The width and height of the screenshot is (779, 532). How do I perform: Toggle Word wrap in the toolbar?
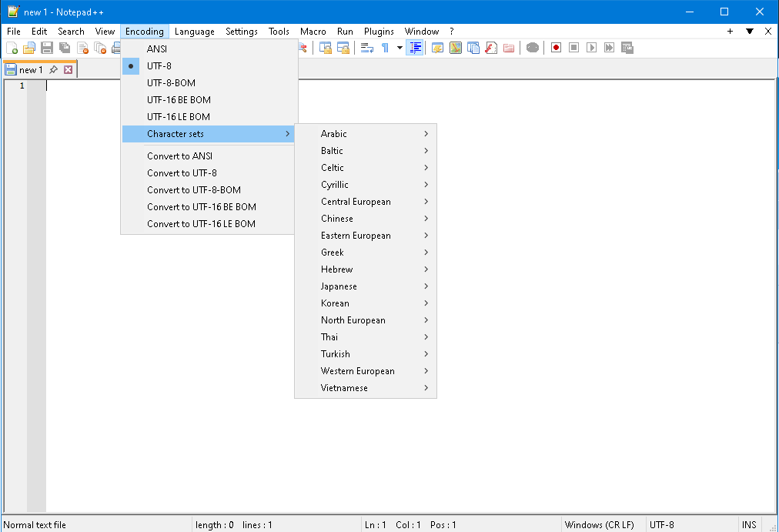367,48
